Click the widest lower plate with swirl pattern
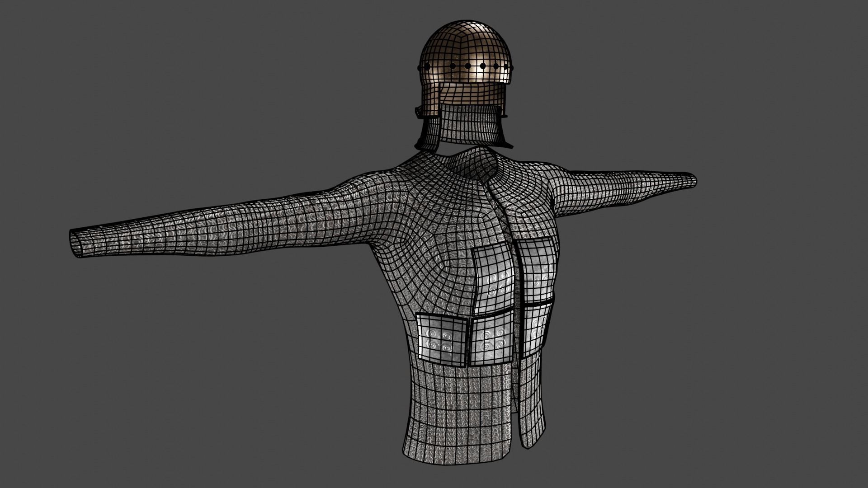Screen dimensions: 868x488 [442, 339]
